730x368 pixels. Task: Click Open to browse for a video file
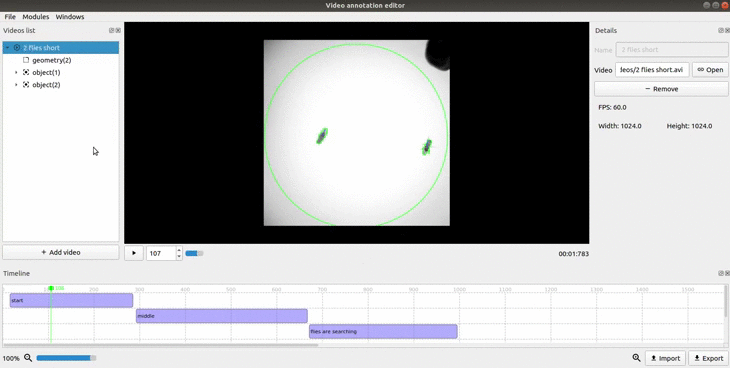(710, 70)
